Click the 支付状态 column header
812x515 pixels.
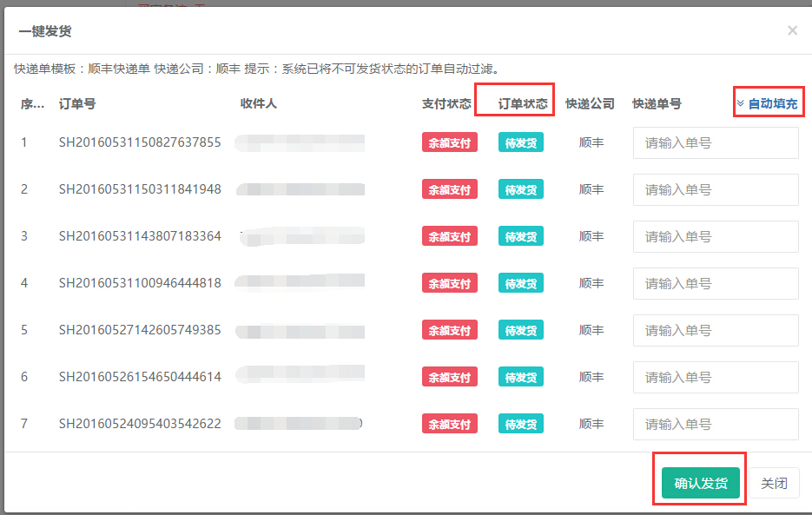[x=446, y=104]
